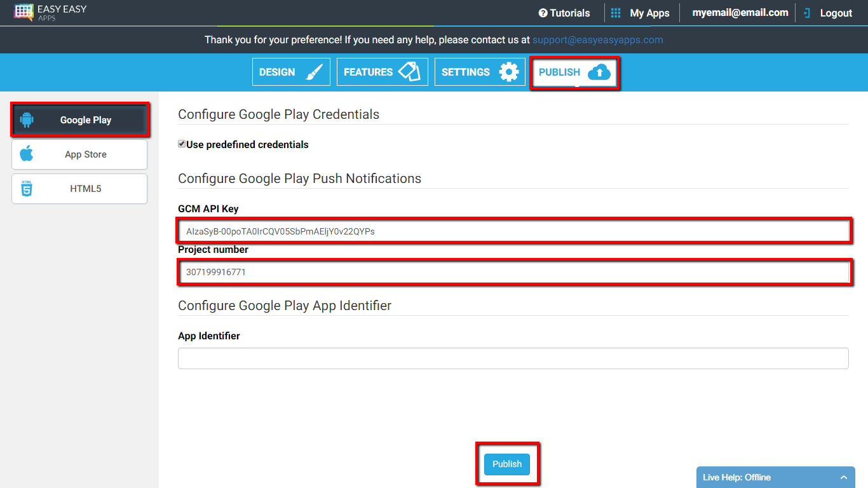
Task: Click the Android robot icon in sidebar
Action: (x=27, y=119)
